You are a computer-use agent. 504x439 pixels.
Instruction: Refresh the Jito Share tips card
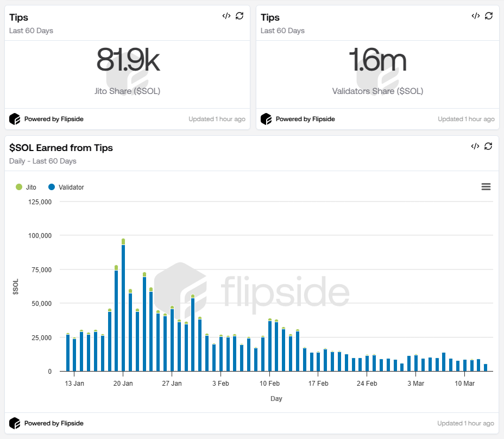(x=240, y=16)
